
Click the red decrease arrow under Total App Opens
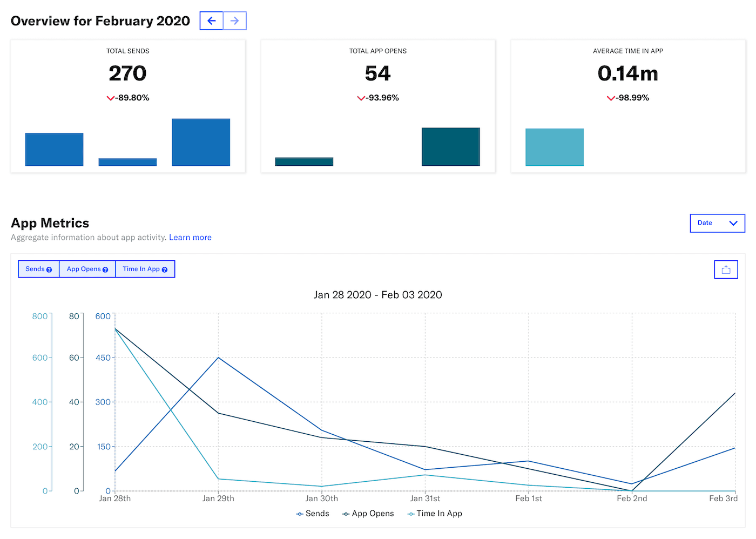pyautogui.click(x=360, y=98)
